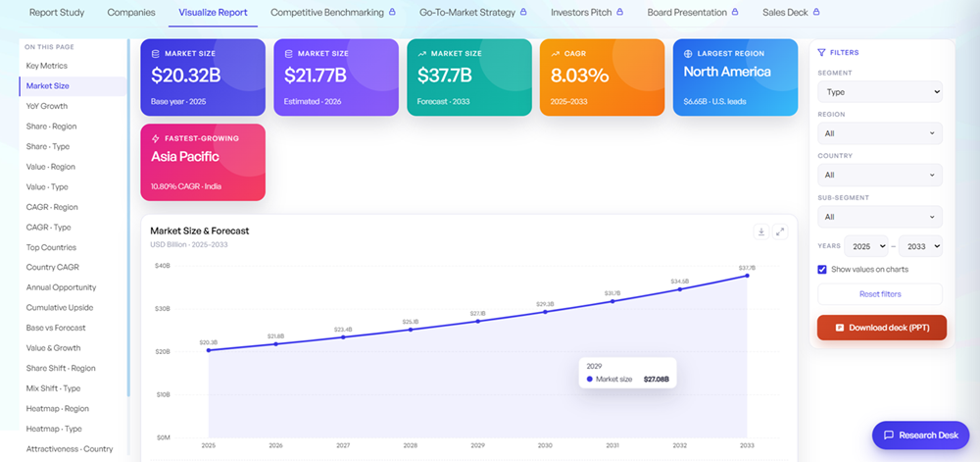This screenshot has height=462, width=980.
Task: Click trend arrow icon on $37.7B card
Action: (421, 54)
